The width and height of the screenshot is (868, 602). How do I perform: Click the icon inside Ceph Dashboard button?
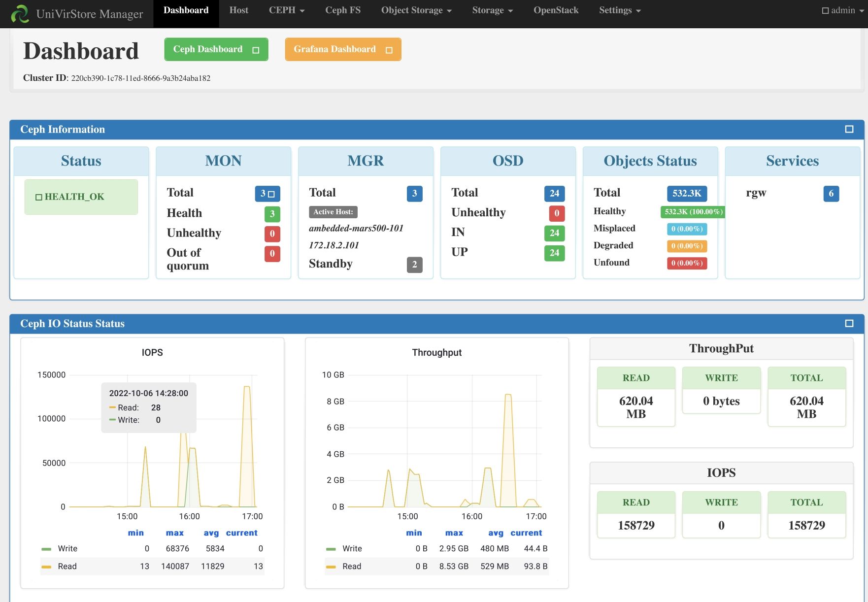(256, 50)
